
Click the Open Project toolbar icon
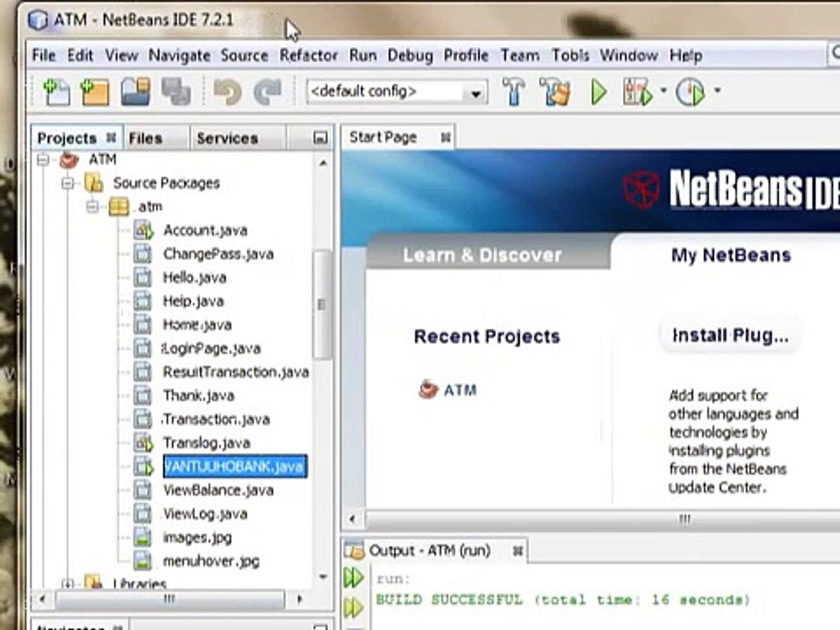[135, 92]
